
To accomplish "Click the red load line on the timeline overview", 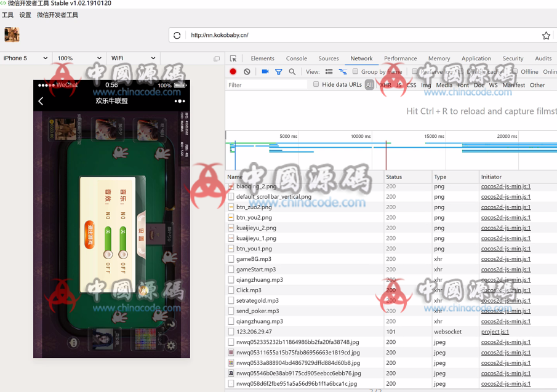I will pyautogui.click(x=386, y=156).
